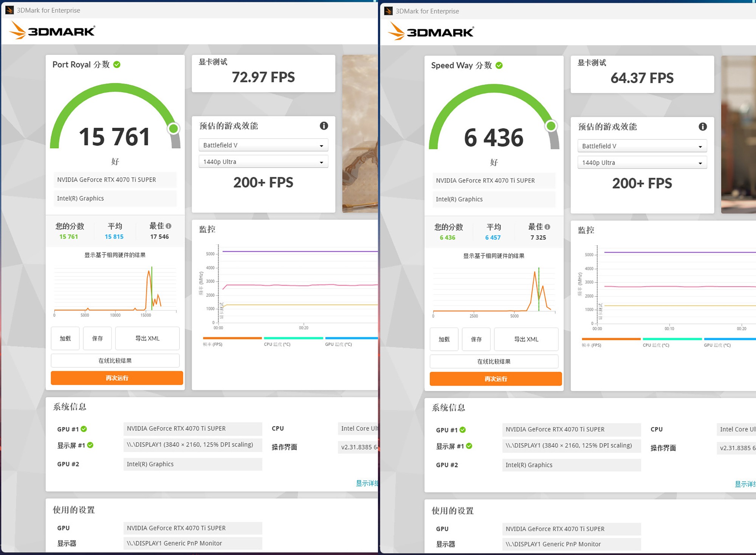Open Battlefield V game dropdown in Port Royal window
This screenshot has height=555, width=756.
[x=263, y=145]
